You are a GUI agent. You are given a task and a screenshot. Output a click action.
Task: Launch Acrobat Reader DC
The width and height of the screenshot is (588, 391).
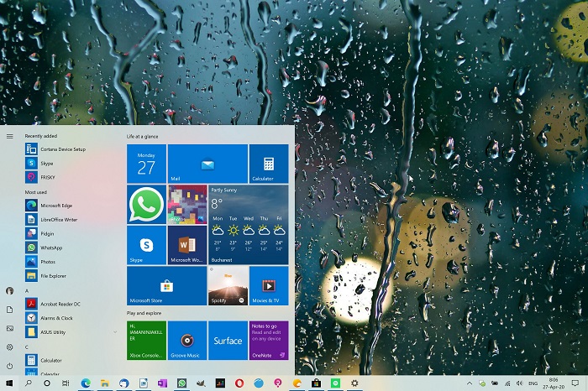pos(71,304)
